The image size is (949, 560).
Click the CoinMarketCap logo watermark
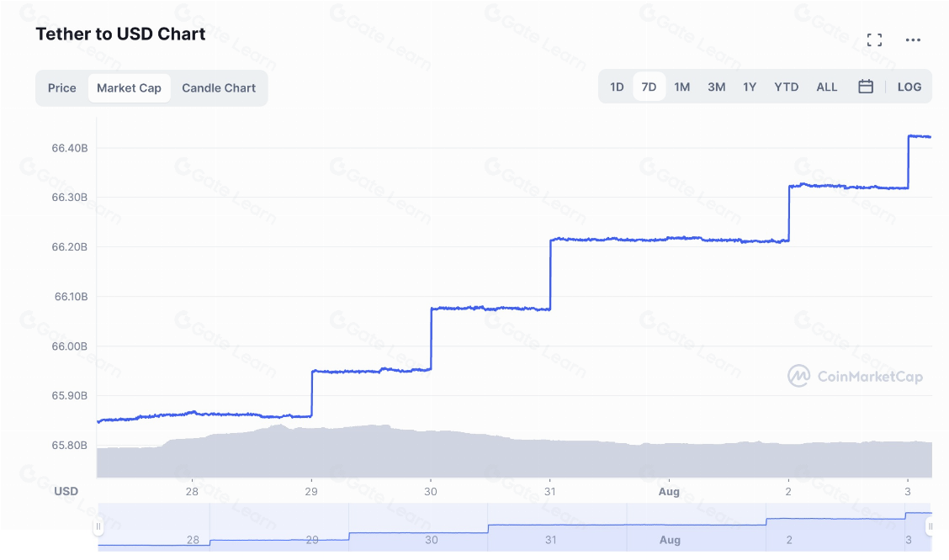click(855, 376)
